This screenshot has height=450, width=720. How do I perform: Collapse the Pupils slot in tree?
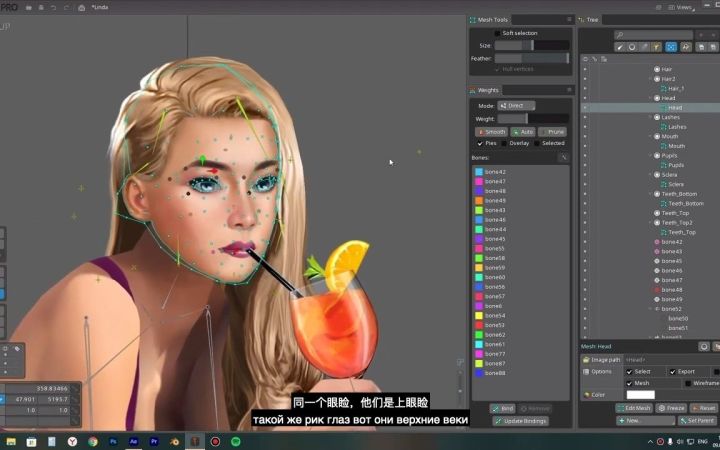(x=651, y=156)
